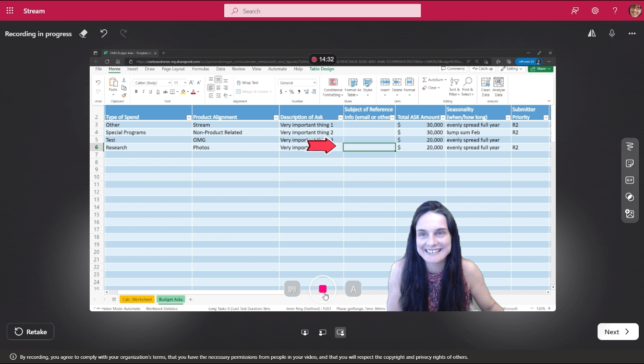Undo last annotation in Stream recorder
The width and height of the screenshot is (644, 364).
click(104, 33)
